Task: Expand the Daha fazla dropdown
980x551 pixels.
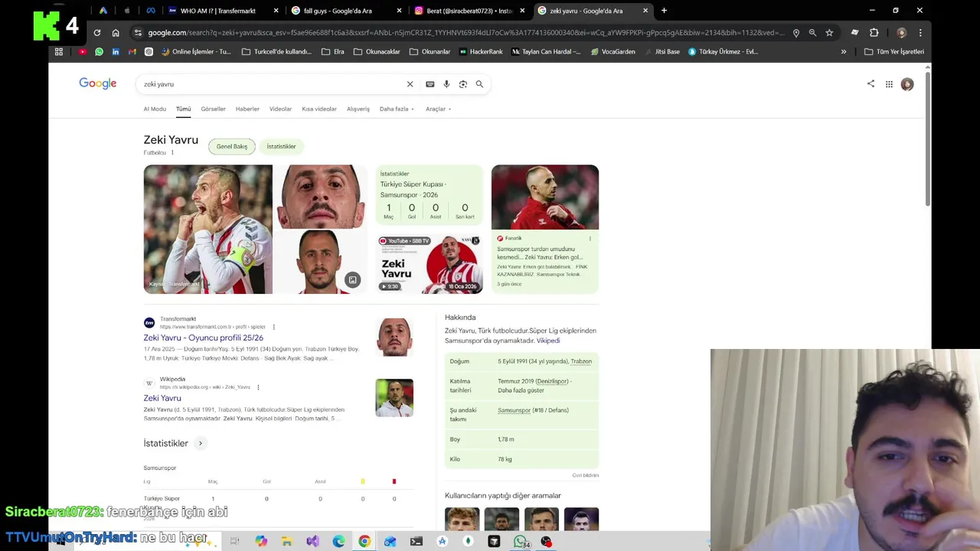Action: [397, 109]
